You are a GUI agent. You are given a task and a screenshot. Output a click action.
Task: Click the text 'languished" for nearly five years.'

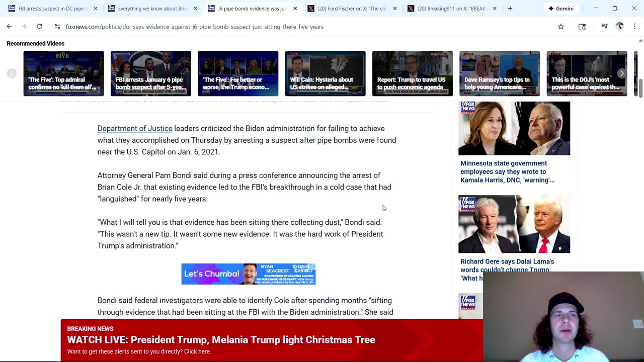[152, 199]
